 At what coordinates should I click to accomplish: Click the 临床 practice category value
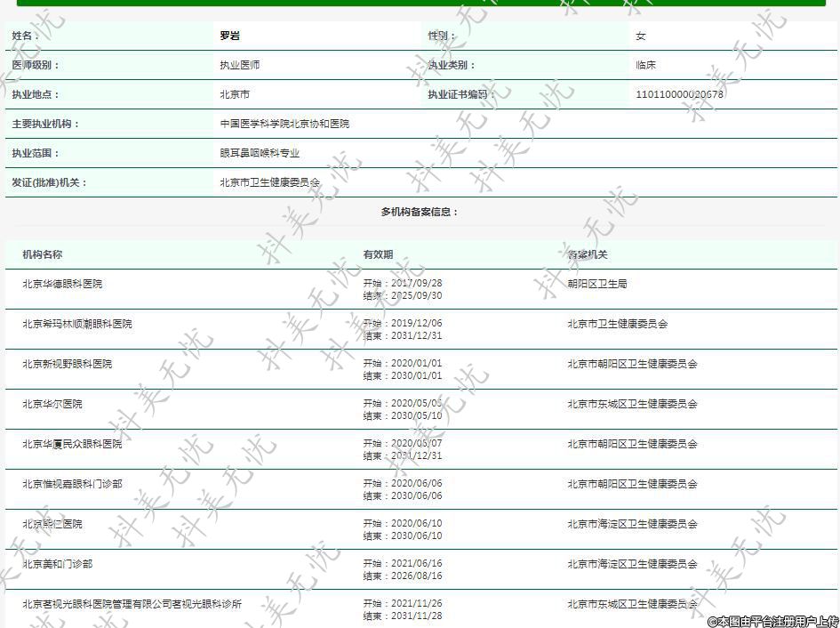pos(645,65)
